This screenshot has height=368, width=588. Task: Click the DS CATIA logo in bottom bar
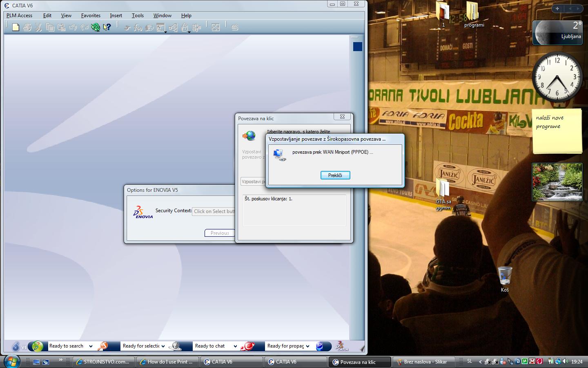pos(342,346)
